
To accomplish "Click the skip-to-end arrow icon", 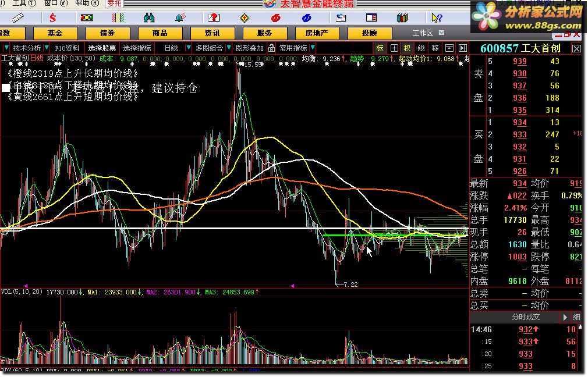I will pyautogui.click(x=463, y=48).
